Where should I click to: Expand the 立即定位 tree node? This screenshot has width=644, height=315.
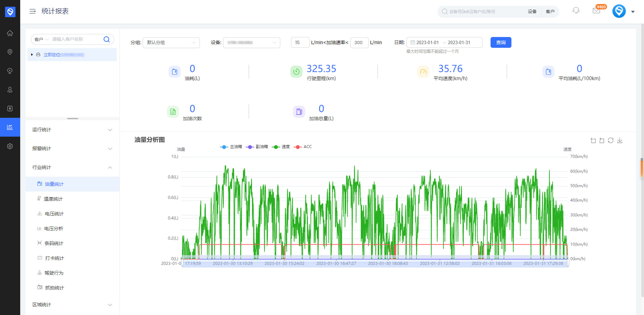32,55
